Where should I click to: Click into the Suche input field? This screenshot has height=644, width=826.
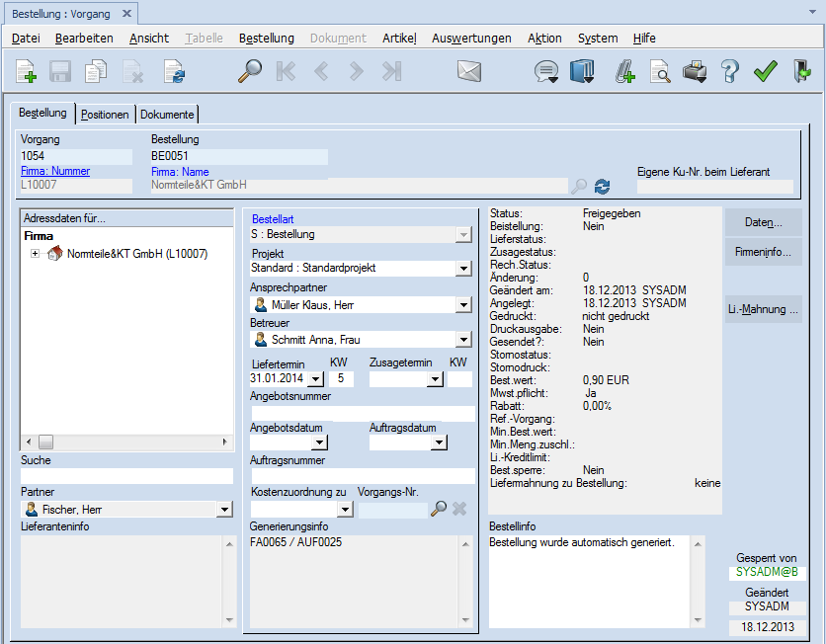click(x=126, y=476)
